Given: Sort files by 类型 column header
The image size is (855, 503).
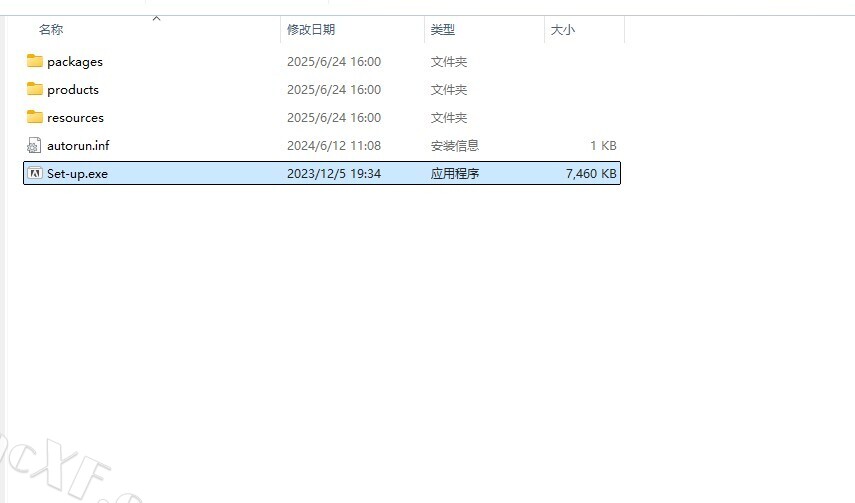Looking at the screenshot, I should click(x=442, y=29).
